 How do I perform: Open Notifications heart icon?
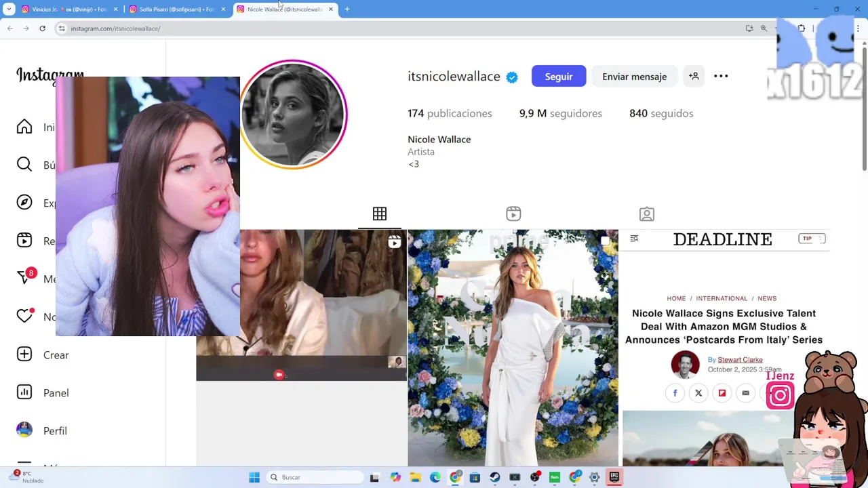click(x=24, y=316)
